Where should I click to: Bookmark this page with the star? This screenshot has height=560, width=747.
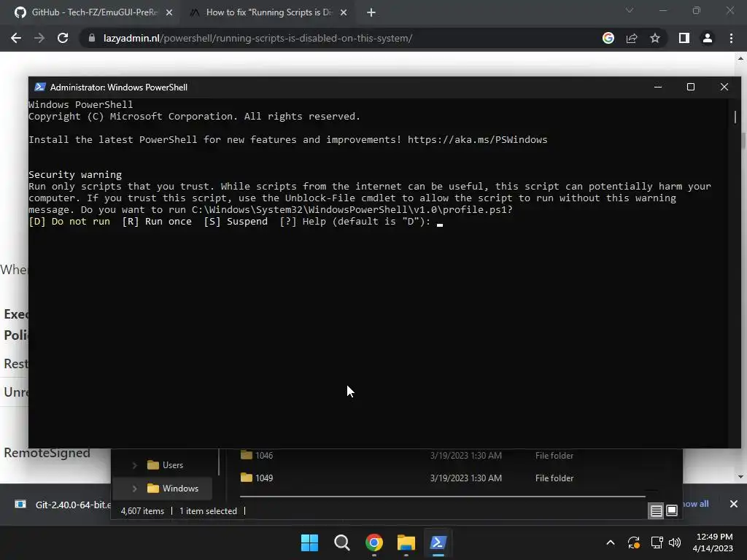coord(655,38)
